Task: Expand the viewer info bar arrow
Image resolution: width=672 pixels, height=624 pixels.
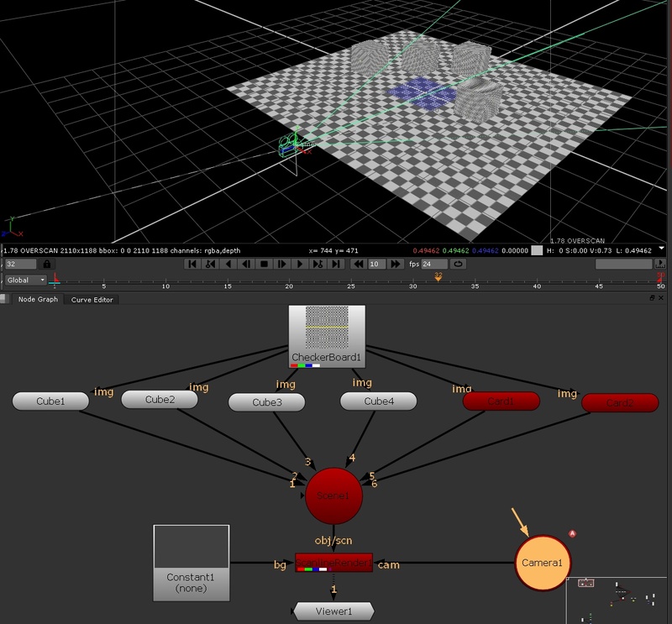Action: click(x=663, y=249)
